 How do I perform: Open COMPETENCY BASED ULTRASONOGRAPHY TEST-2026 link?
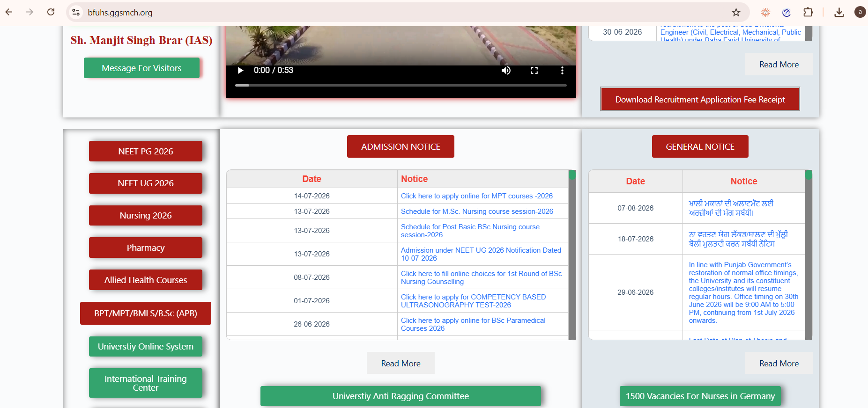tap(473, 301)
